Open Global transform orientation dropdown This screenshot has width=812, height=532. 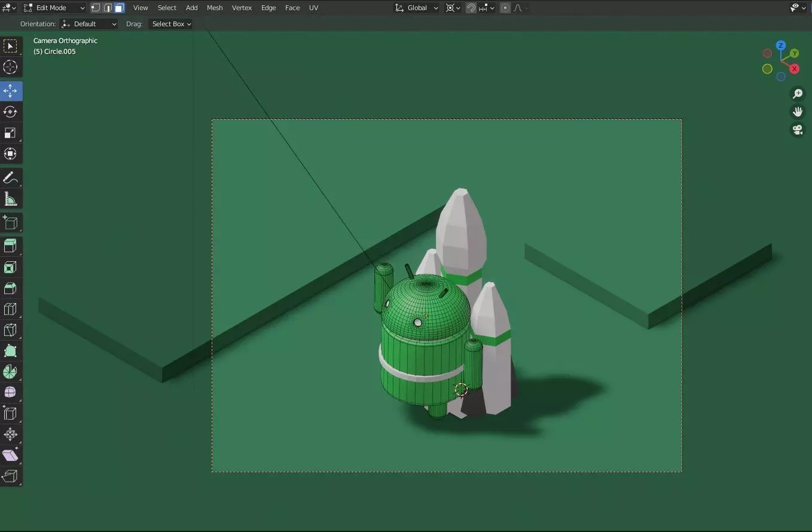pyautogui.click(x=417, y=8)
